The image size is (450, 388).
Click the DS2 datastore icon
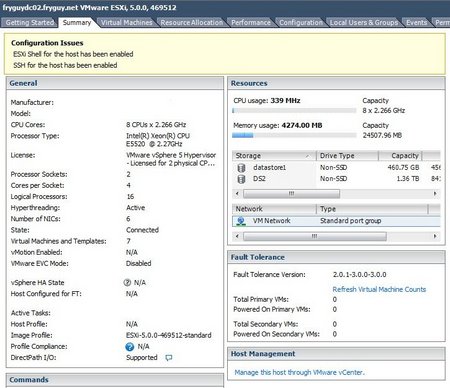(241, 179)
